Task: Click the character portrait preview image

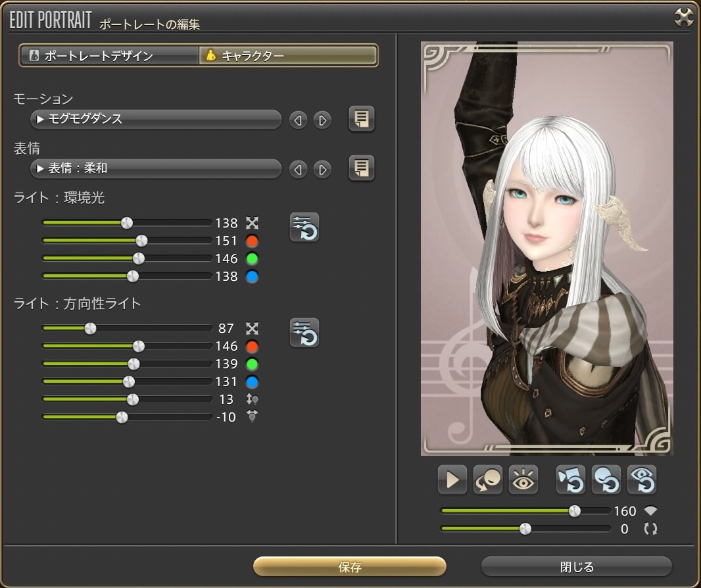Action: point(546,249)
